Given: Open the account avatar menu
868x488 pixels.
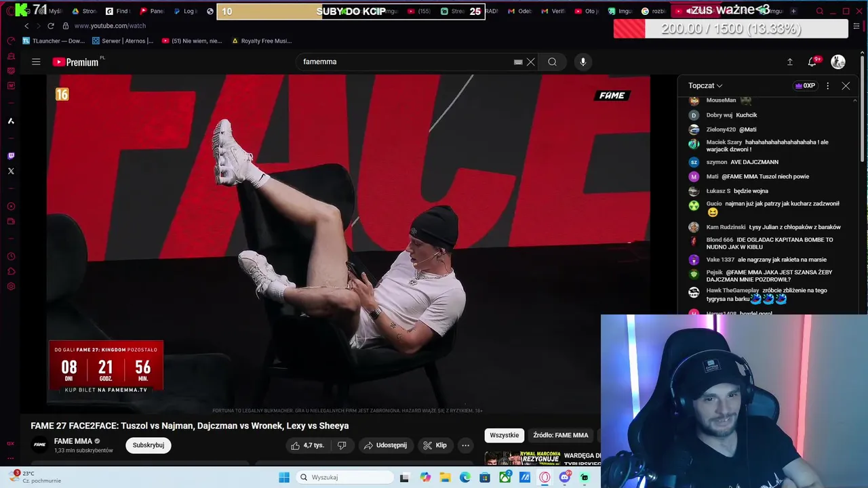Looking at the screenshot, I should coord(838,62).
